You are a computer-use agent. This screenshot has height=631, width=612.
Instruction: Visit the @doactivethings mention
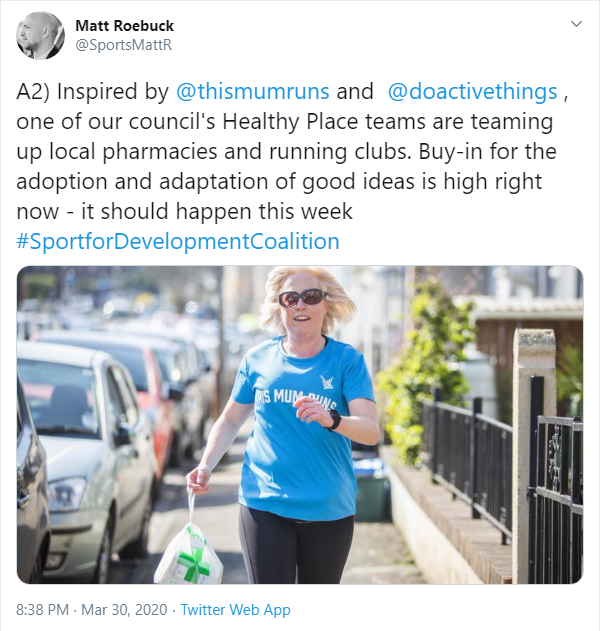click(472, 91)
